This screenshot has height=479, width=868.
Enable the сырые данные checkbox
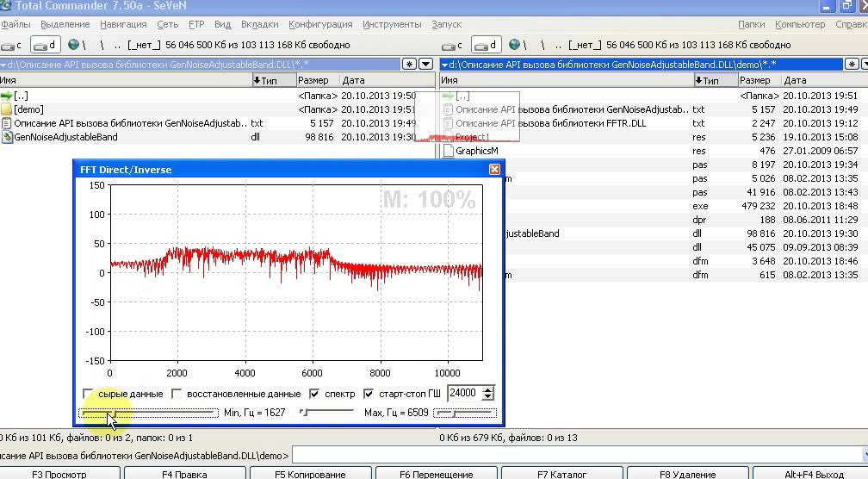pos(88,394)
